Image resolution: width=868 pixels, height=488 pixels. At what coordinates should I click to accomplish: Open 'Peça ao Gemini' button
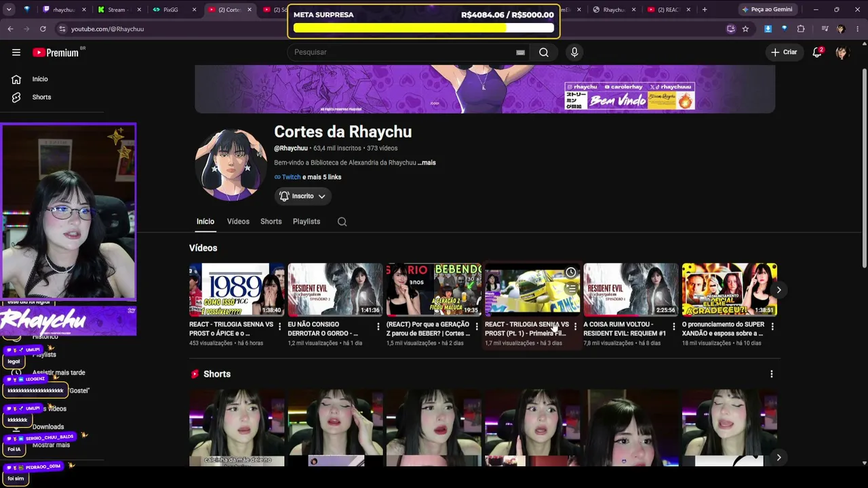pos(767,9)
